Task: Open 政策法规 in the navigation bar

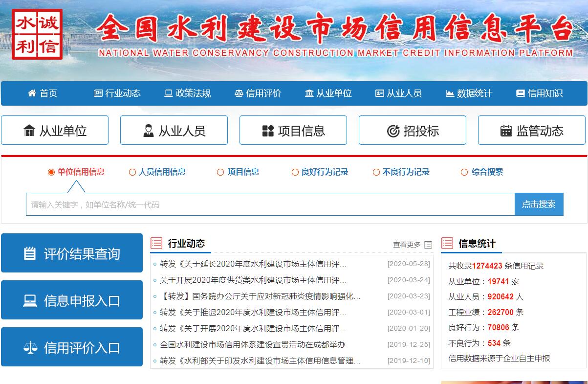Action: (188, 93)
